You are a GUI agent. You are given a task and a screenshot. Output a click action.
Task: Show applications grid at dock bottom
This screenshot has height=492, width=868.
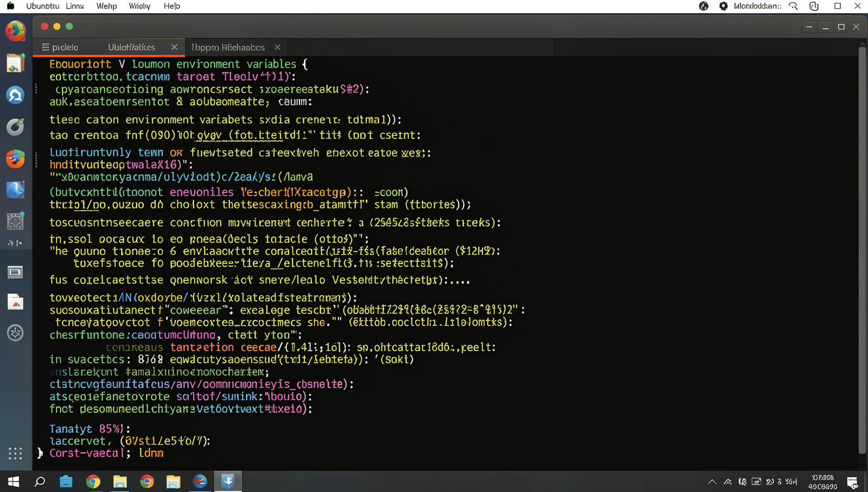(x=15, y=453)
